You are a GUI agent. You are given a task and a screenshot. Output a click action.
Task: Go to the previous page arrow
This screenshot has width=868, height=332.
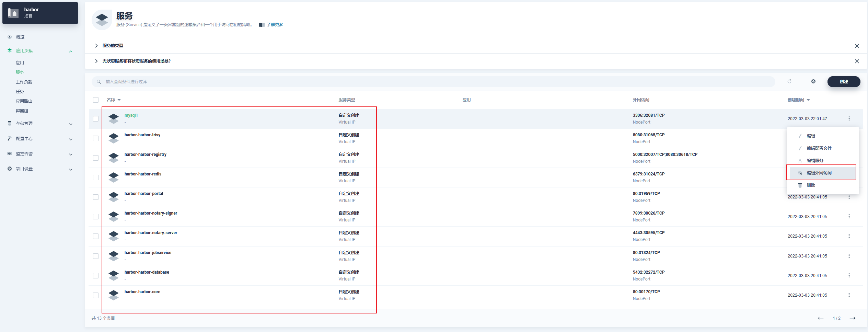click(x=821, y=318)
